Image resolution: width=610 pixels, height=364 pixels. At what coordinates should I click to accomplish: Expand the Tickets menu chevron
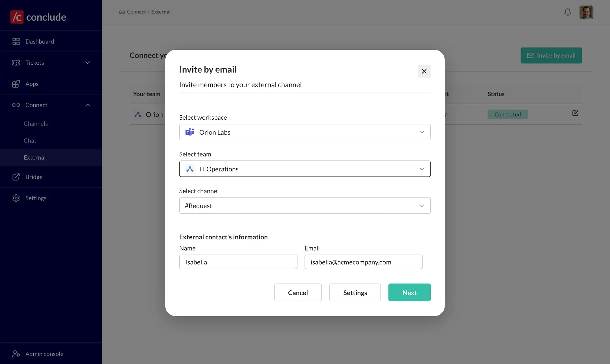pyautogui.click(x=88, y=63)
